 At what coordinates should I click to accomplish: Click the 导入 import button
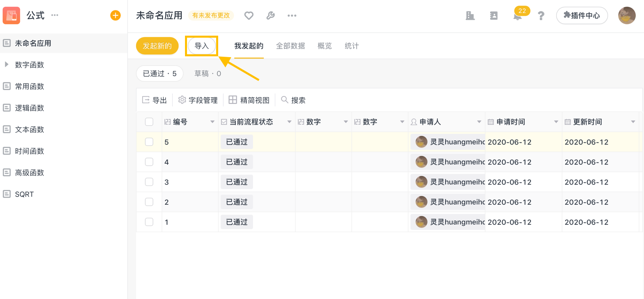tap(202, 46)
